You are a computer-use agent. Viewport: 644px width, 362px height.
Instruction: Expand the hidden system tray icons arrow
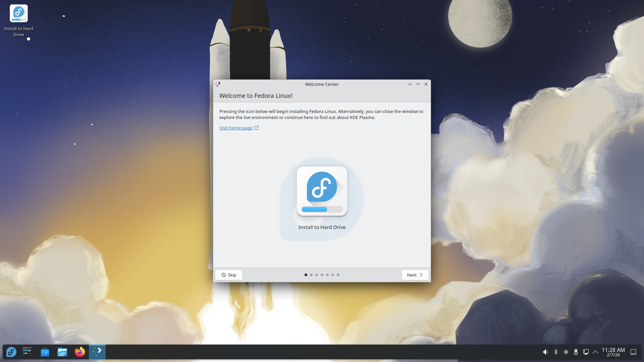pyautogui.click(x=595, y=352)
